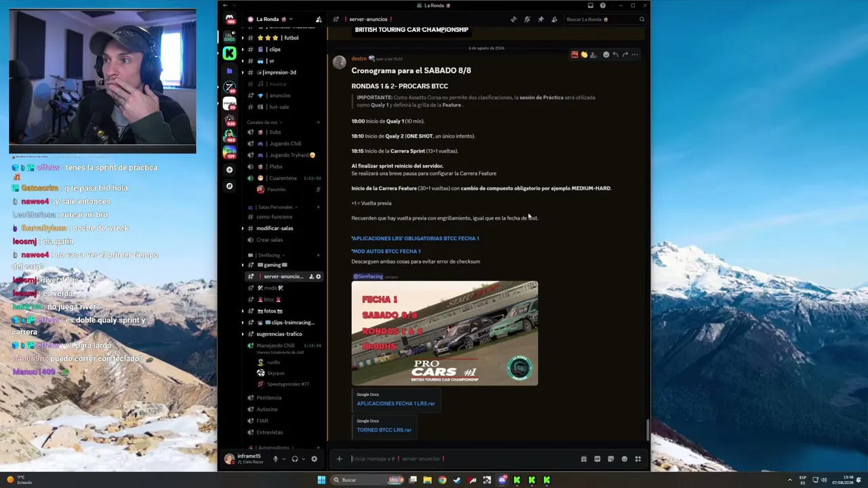The height and width of the screenshot is (488, 868).
Task: Open more options on destro's message
Action: point(634,55)
